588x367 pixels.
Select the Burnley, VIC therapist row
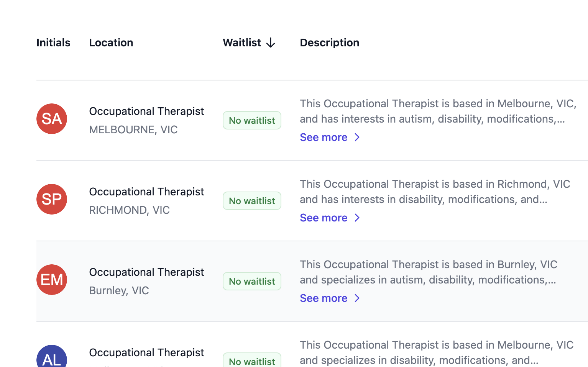click(312, 281)
